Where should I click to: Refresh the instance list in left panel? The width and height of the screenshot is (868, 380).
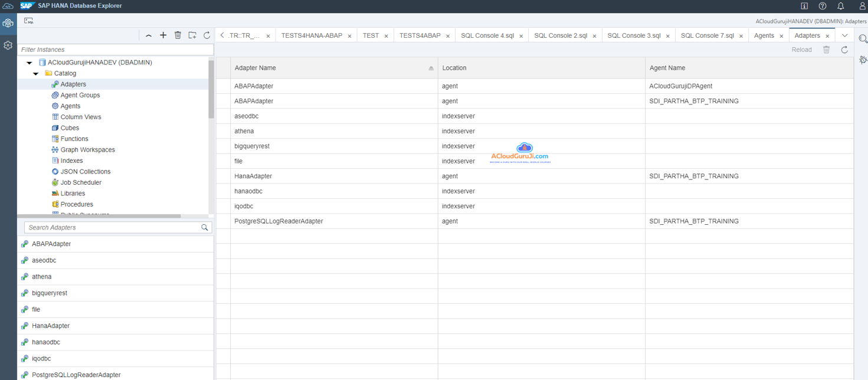click(x=207, y=35)
